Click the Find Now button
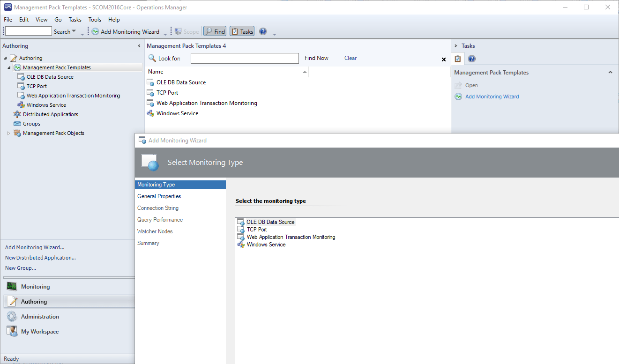Viewport: 619px width, 364px height. click(316, 58)
